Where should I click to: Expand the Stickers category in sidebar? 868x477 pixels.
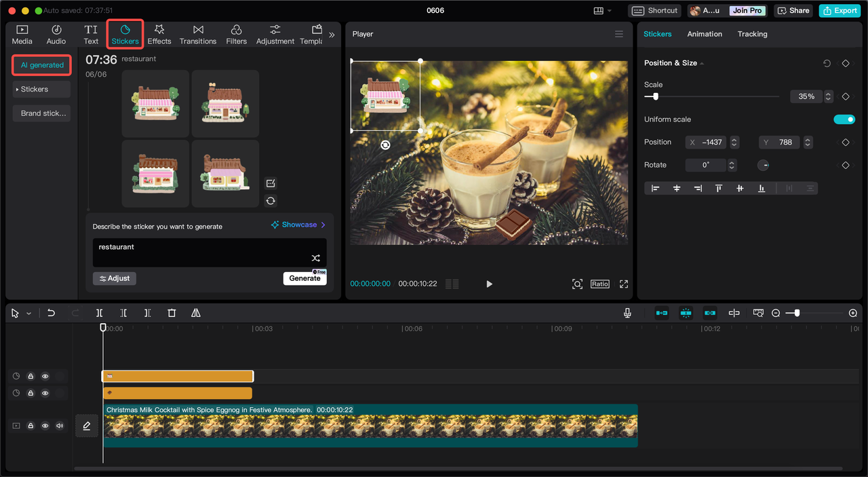click(41, 89)
